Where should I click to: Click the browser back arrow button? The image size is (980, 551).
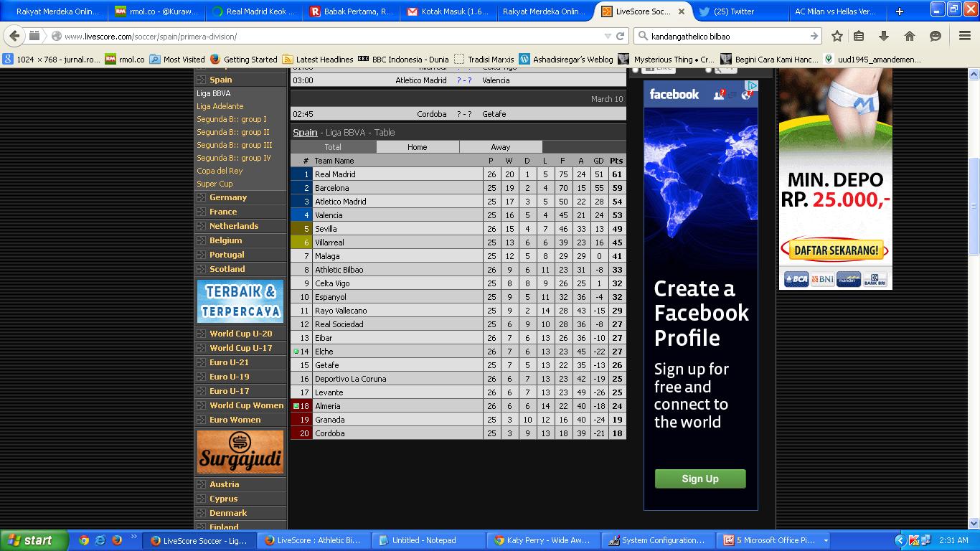point(14,36)
